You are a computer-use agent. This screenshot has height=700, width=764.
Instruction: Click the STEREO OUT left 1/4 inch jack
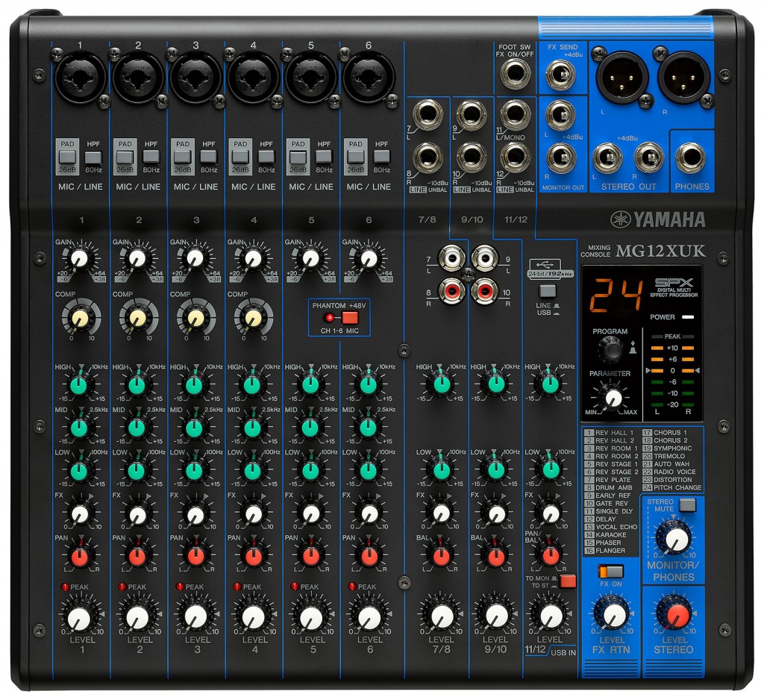[x=607, y=157]
